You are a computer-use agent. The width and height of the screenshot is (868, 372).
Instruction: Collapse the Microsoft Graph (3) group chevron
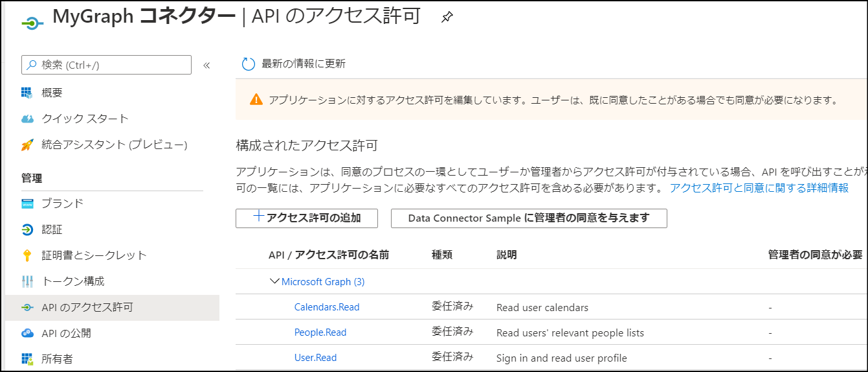(274, 282)
